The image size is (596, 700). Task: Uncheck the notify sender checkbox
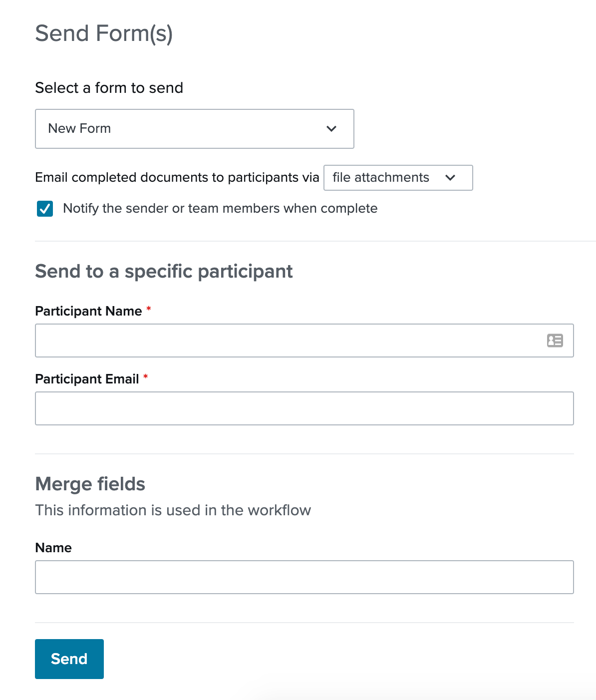click(45, 209)
